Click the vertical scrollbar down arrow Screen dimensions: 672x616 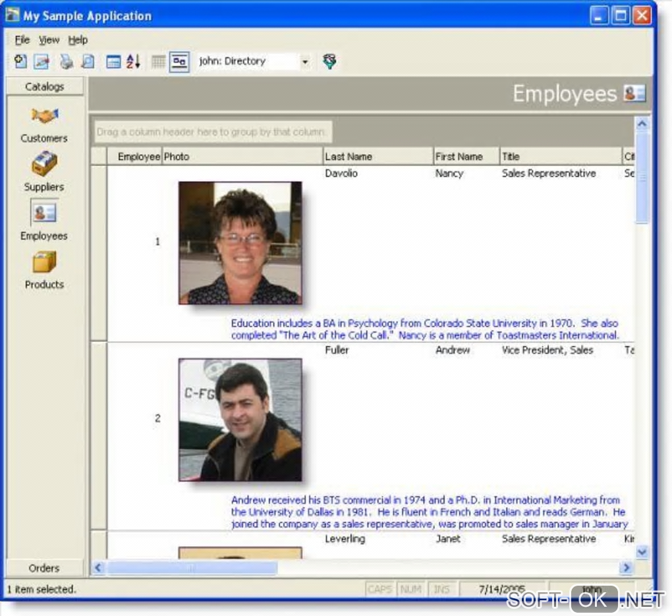tap(642, 551)
